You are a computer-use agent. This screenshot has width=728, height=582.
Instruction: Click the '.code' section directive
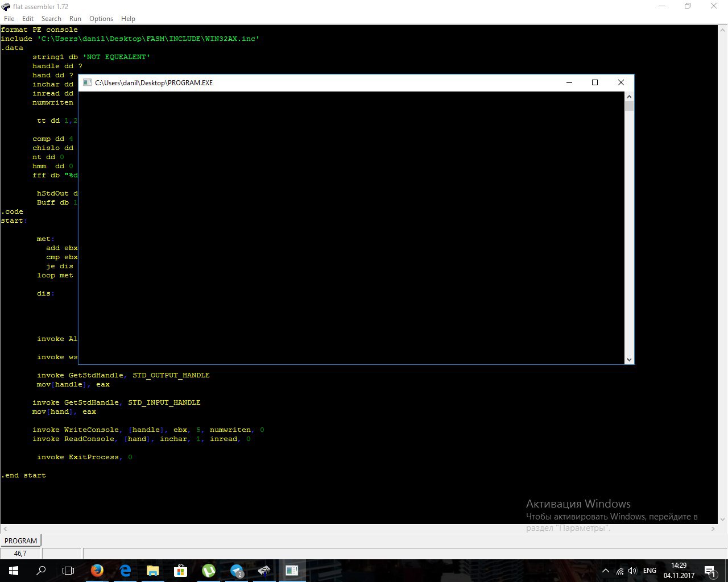click(x=12, y=211)
